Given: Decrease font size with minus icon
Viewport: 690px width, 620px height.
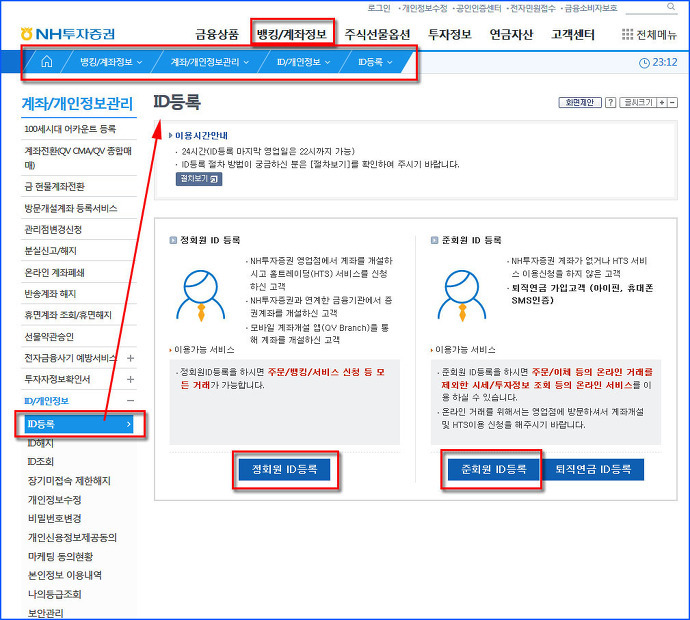Looking at the screenshot, I should click(672, 103).
